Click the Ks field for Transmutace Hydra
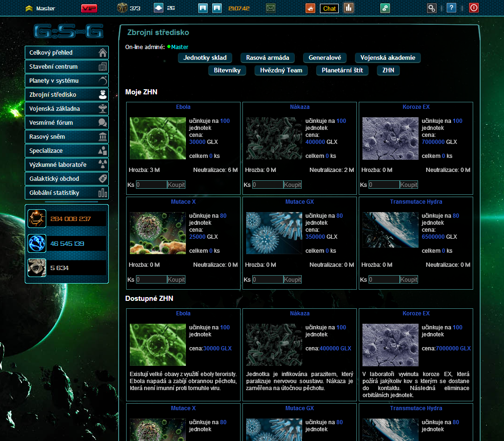504x441 pixels. [384, 279]
